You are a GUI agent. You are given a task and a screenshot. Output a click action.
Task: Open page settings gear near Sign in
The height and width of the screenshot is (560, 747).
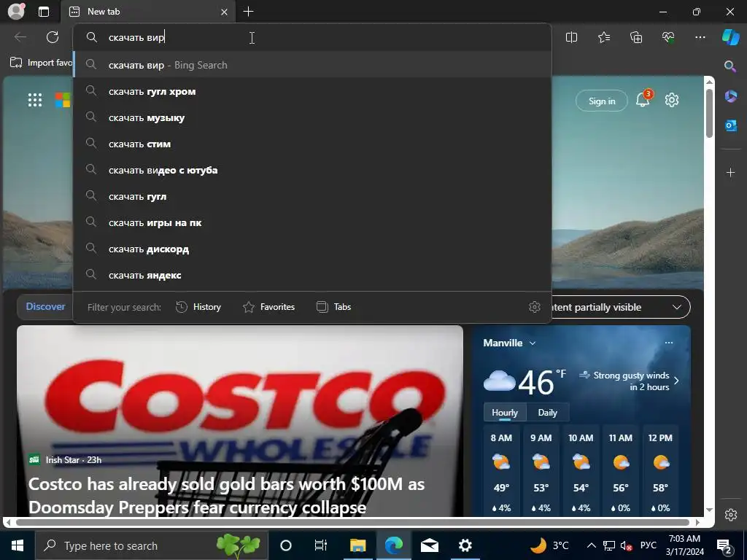[x=672, y=100]
